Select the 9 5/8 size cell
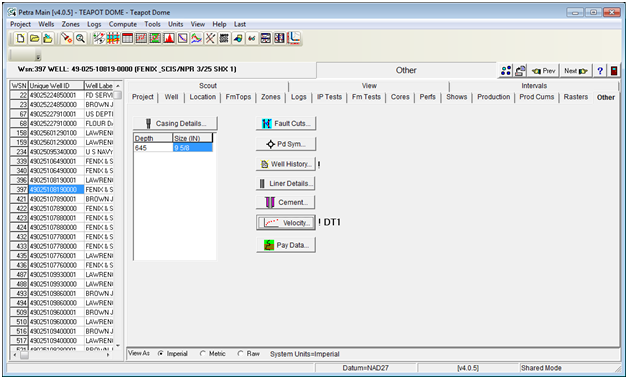628x379 pixels. click(x=193, y=148)
